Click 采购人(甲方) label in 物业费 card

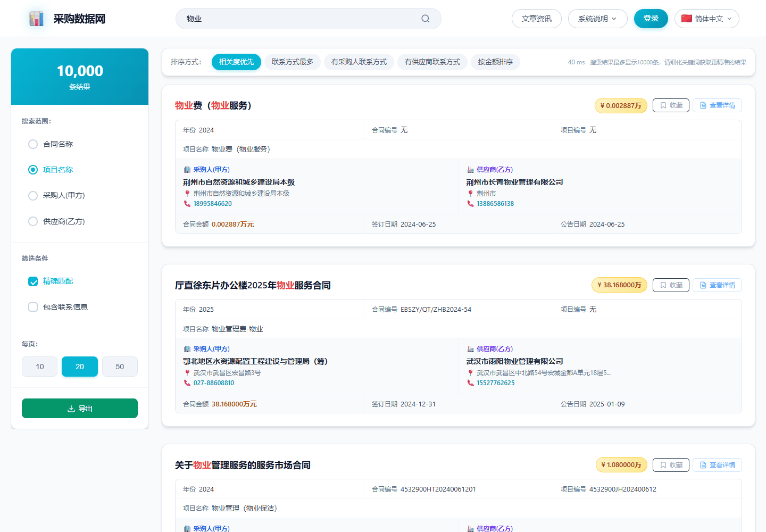tap(212, 170)
